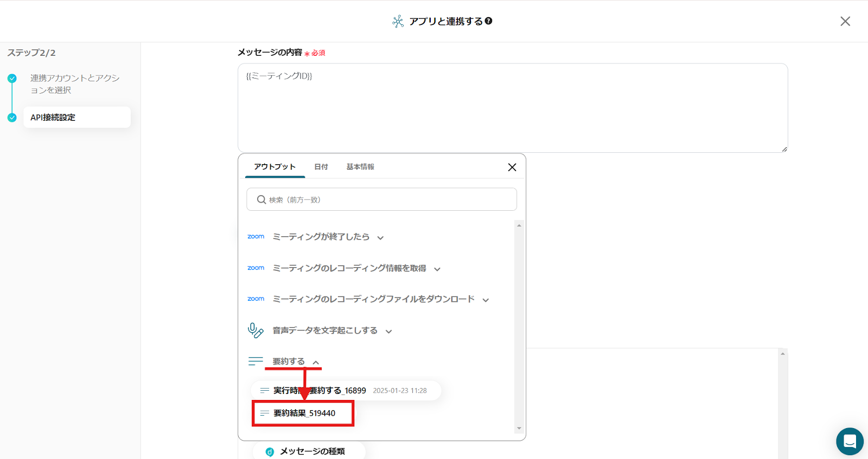This screenshot has width=868, height=459.
Task: Expand the ミーティングが終了したら section
Action: point(380,238)
